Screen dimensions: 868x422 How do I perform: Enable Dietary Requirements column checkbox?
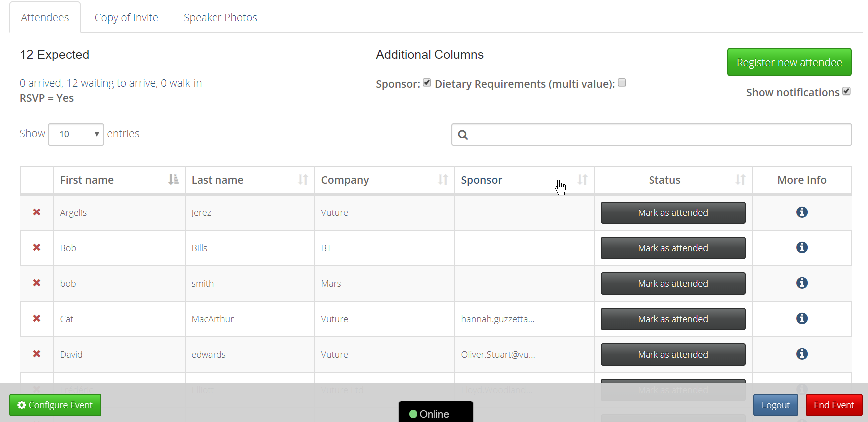coord(622,83)
